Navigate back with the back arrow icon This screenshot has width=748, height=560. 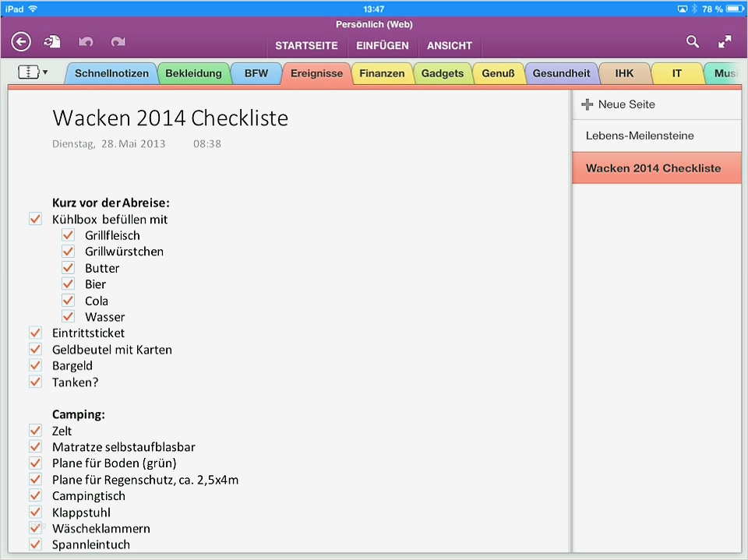pos(20,41)
